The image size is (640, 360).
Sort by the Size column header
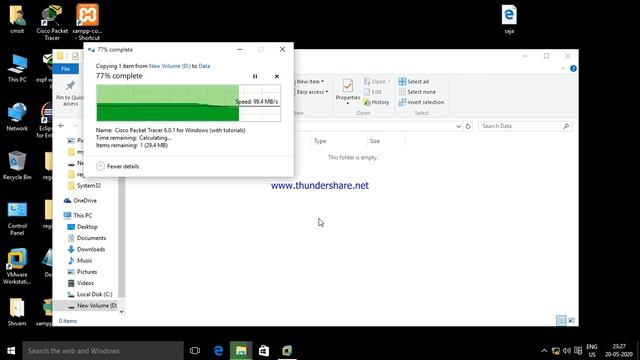tap(374, 141)
